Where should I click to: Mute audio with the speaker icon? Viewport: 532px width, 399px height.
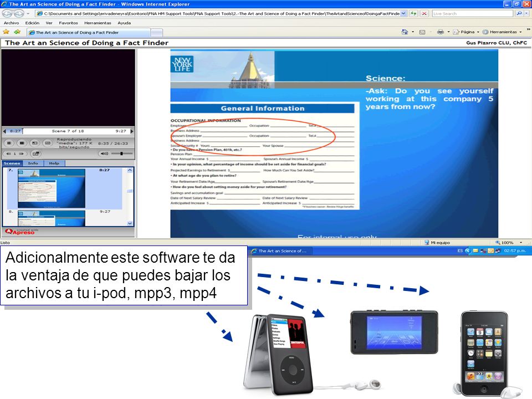105,154
